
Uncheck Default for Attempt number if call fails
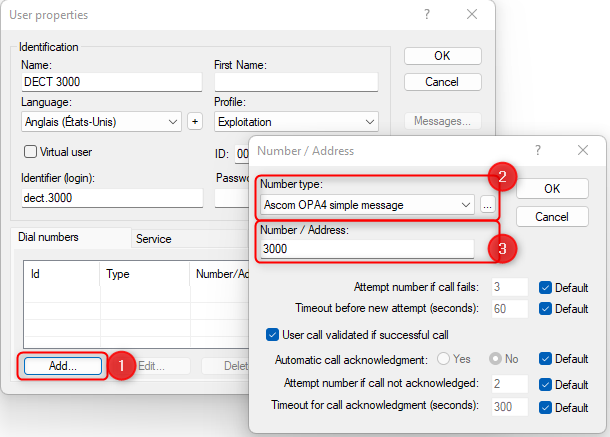tap(545, 287)
